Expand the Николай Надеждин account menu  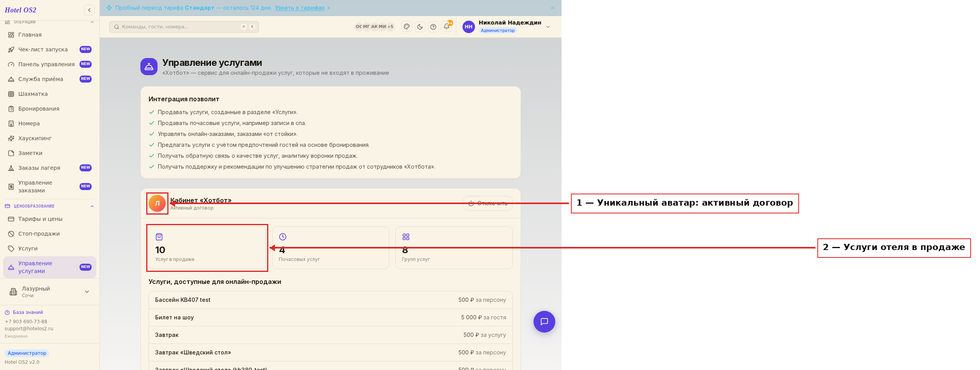[548, 27]
